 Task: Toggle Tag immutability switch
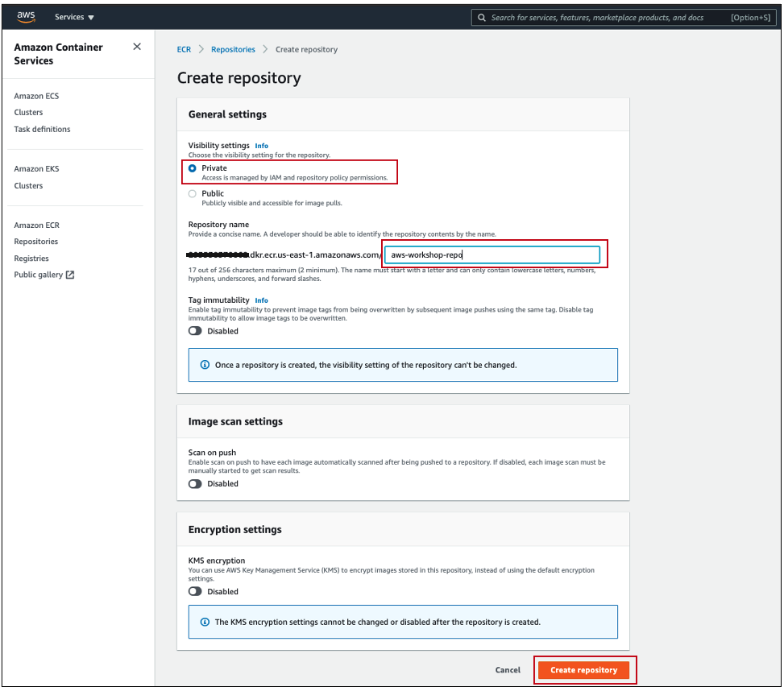coord(195,331)
